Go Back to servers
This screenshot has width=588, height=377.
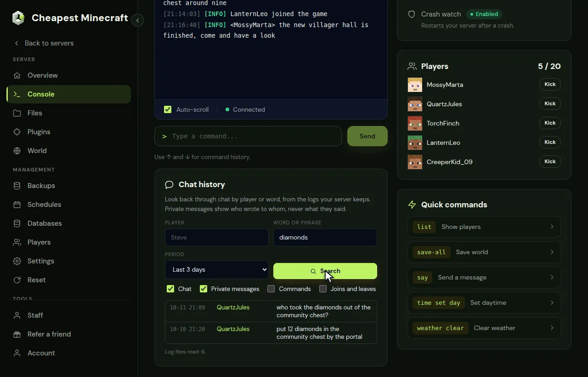44,43
